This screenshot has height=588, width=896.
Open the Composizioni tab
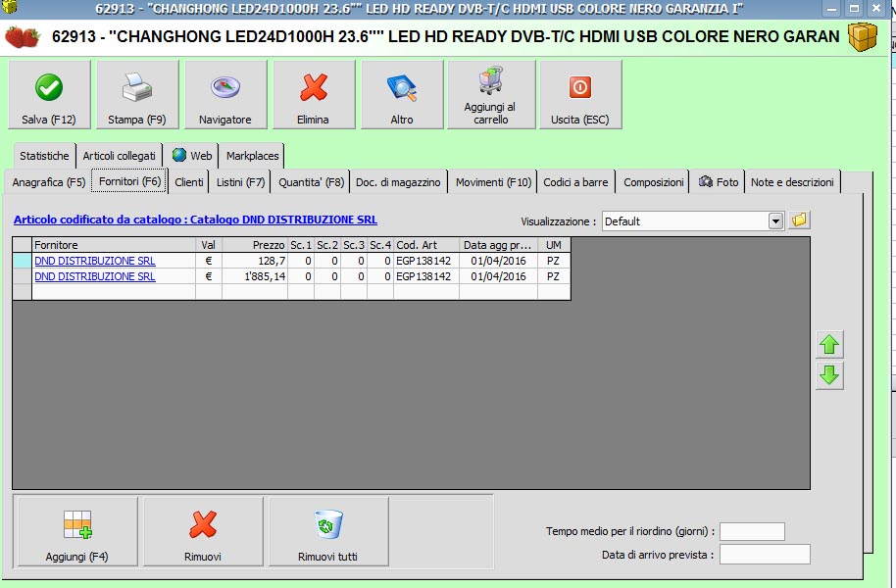tap(653, 182)
